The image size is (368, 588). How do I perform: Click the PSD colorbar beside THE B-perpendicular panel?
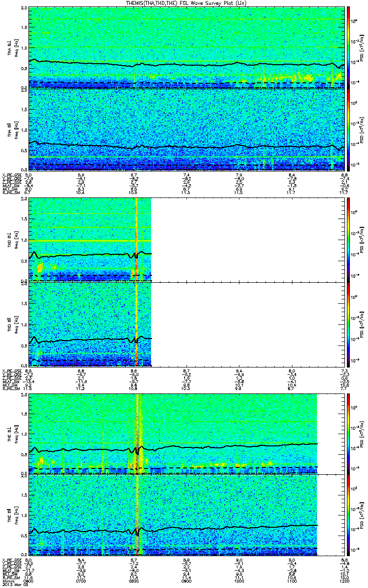(349, 434)
